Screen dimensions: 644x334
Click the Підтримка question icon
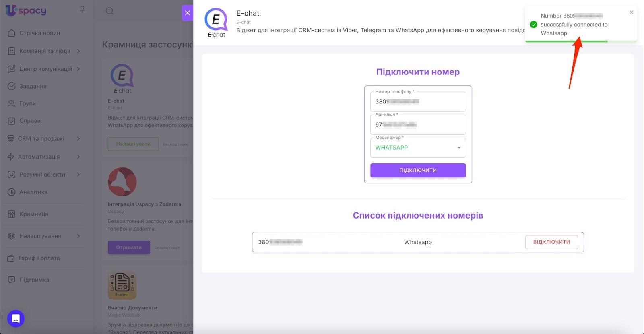click(x=11, y=280)
